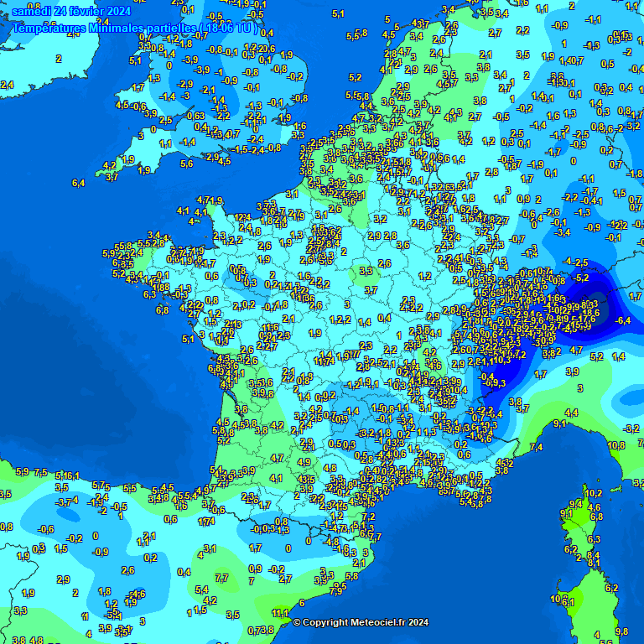The width and height of the screenshot is (644, 644).
Task: Click the 7,9 reading on Spanish coast
Action: click(x=336, y=590)
